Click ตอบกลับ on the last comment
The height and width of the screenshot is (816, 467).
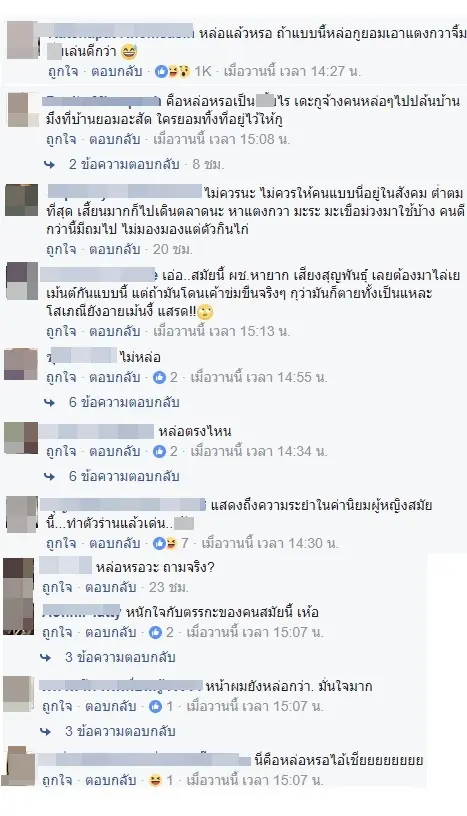[x=111, y=780]
